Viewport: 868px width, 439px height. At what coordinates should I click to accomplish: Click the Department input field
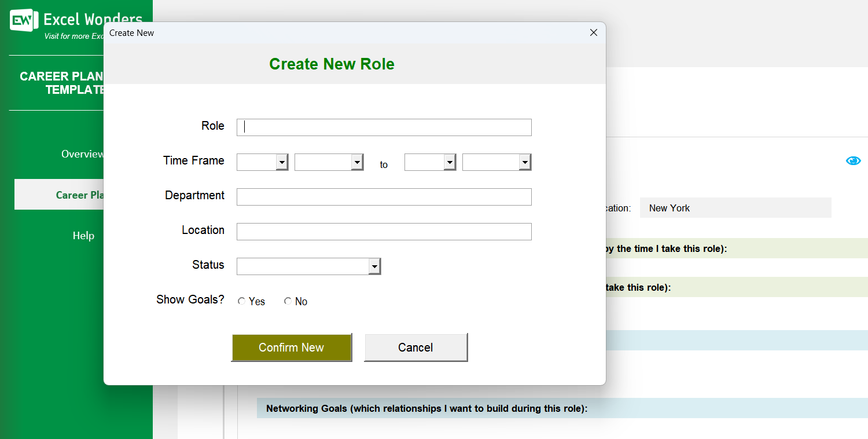[384, 197]
